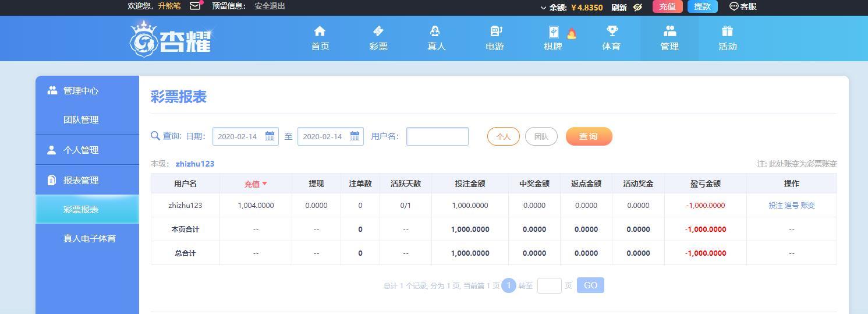Sort by 充值 column header
This screenshot has height=314, width=868.
point(256,184)
